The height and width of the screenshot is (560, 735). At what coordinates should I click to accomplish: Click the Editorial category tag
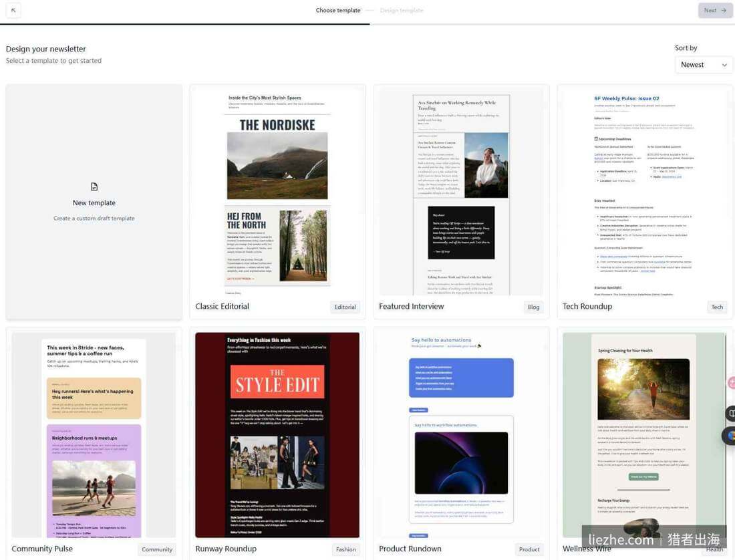(x=345, y=307)
